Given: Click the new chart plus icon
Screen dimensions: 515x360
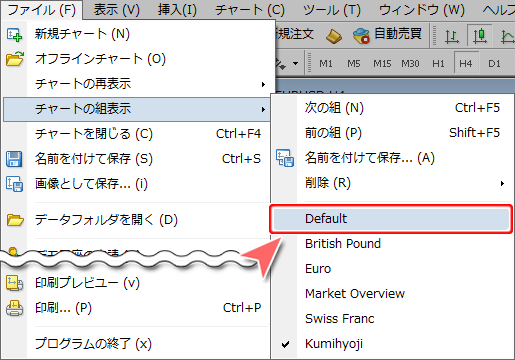Looking at the screenshot, I should [14, 35].
